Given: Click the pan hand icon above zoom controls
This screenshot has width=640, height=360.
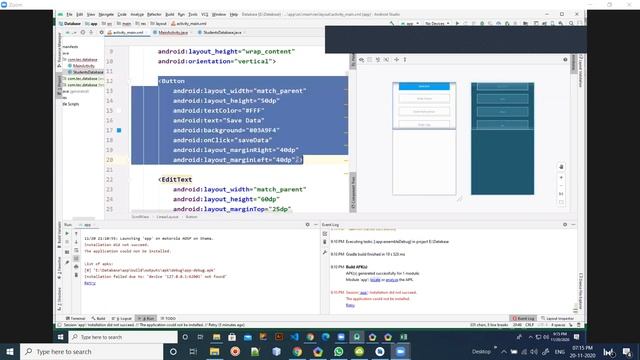Looking at the screenshot, I should point(561,167).
